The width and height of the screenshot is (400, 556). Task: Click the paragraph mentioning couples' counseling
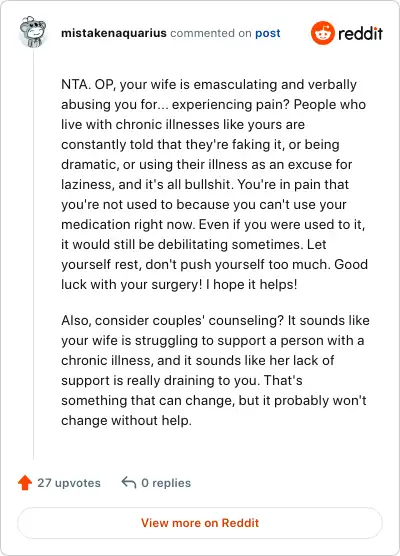[x=215, y=370]
